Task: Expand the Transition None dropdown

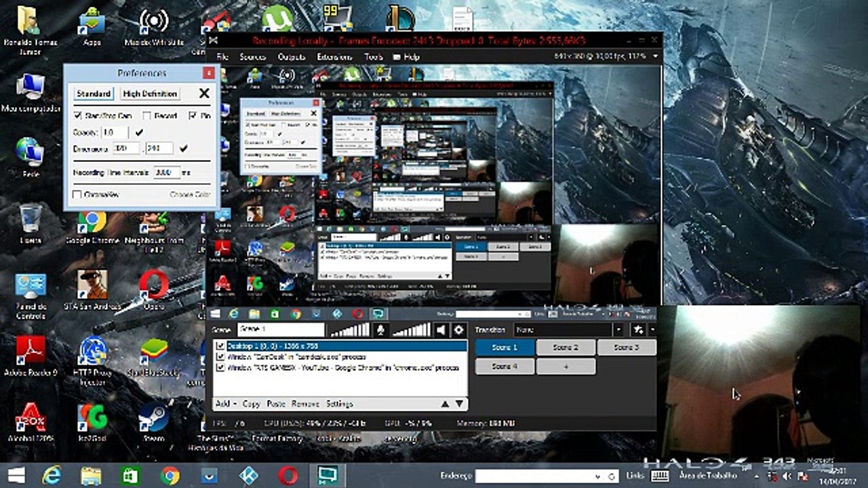Action: (618, 329)
